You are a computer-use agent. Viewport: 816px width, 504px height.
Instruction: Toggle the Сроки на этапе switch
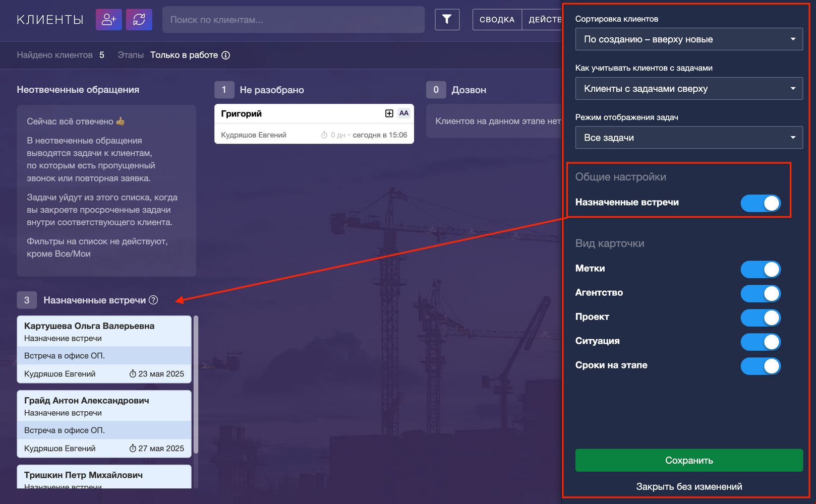pos(761,366)
